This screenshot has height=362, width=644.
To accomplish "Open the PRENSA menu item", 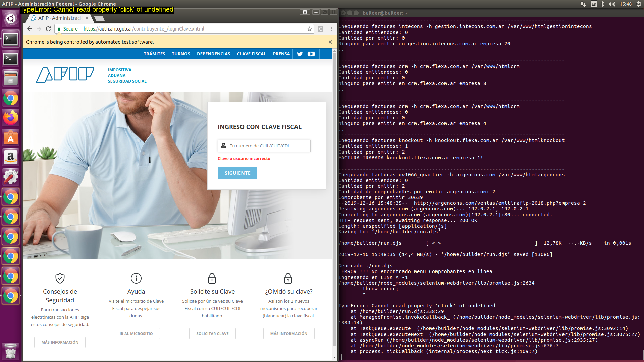I will coord(281,54).
